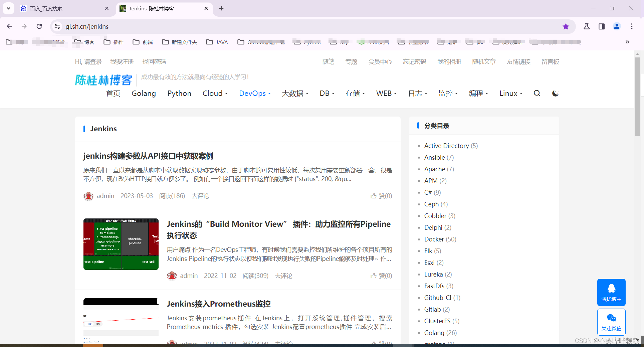Open 留言板 in top menu
The width and height of the screenshot is (644, 347).
click(550, 62)
